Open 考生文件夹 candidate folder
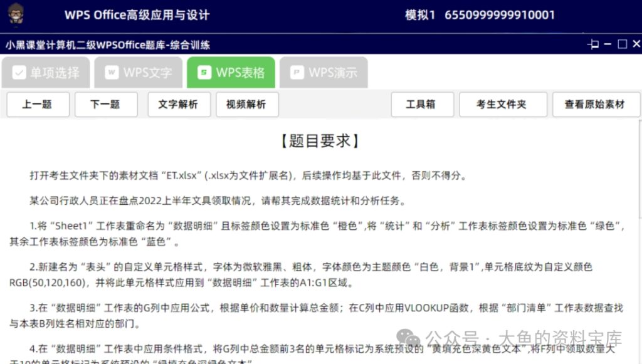Screen dimensions: 642x364 point(503,105)
